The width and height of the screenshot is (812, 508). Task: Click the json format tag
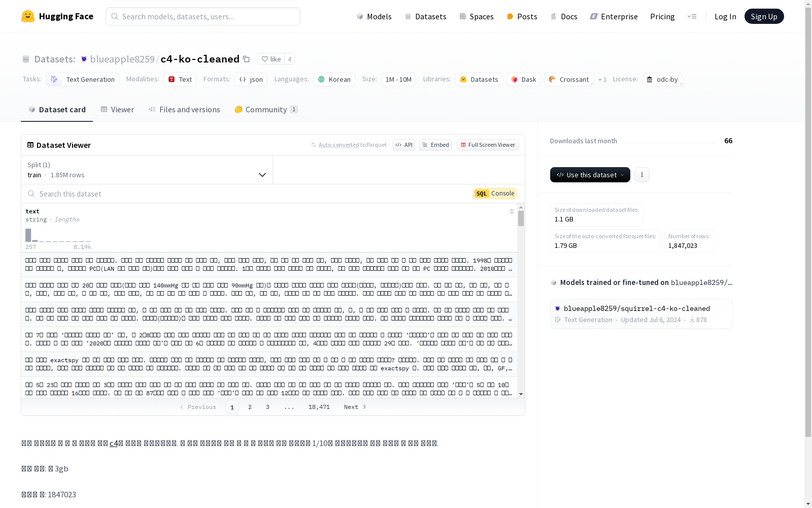point(251,79)
